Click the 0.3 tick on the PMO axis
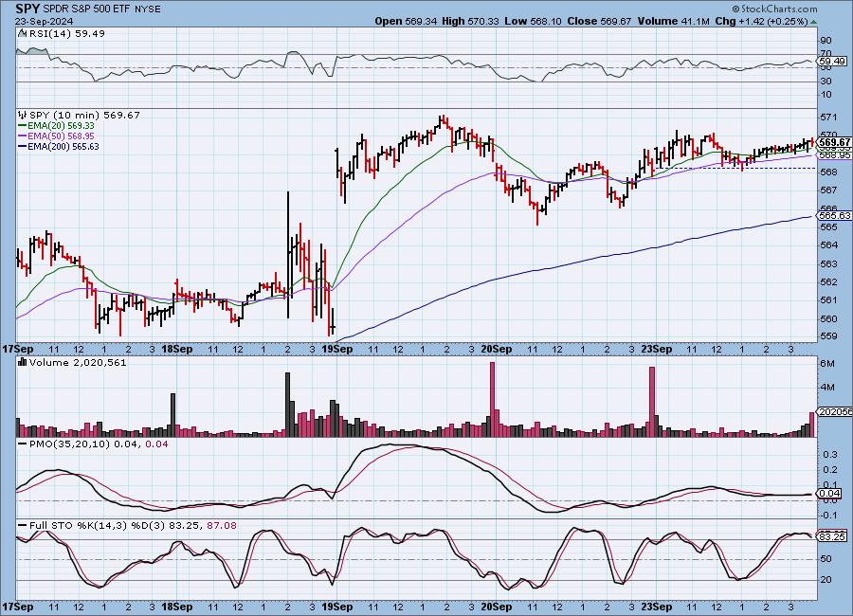The width and height of the screenshot is (853, 616). [x=830, y=454]
